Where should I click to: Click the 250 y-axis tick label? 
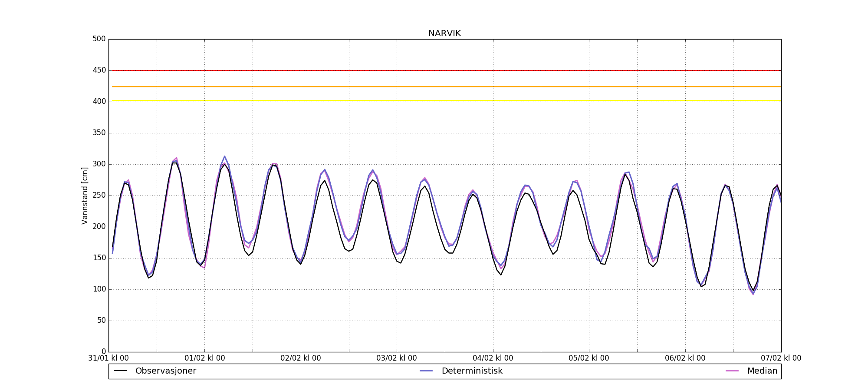click(x=99, y=195)
